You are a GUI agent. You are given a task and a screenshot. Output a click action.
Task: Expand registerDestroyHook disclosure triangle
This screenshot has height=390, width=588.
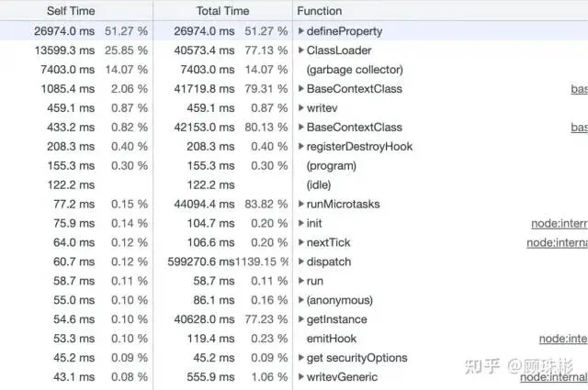tap(301, 147)
